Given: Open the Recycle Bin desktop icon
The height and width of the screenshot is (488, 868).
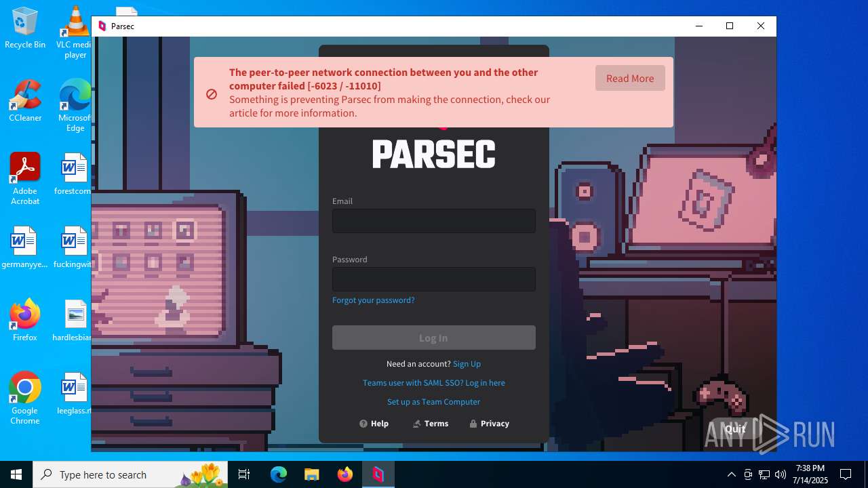Looking at the screenshot, I should [x=25, y=28].
